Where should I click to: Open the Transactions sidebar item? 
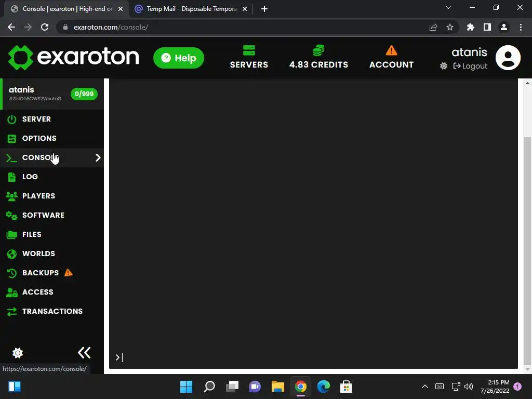click(52, 312)
